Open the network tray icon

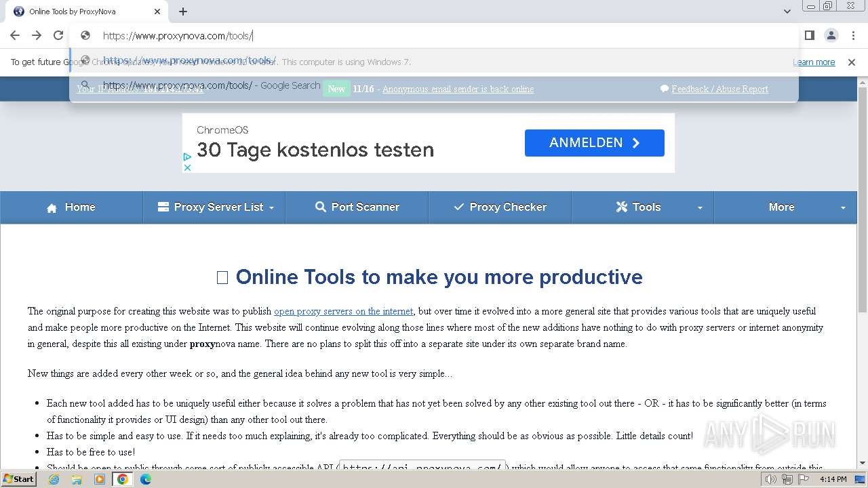(787, 479)
